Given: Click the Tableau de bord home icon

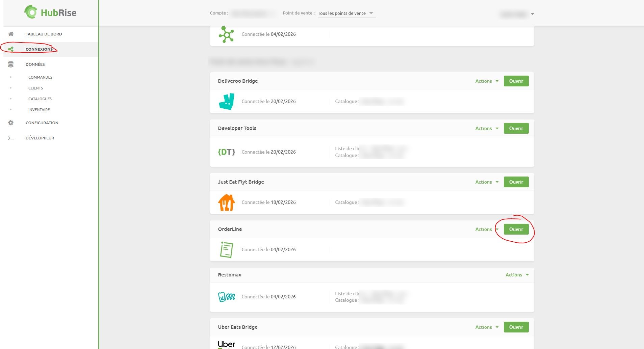Looking at the screenshot, I should [11, 34].
